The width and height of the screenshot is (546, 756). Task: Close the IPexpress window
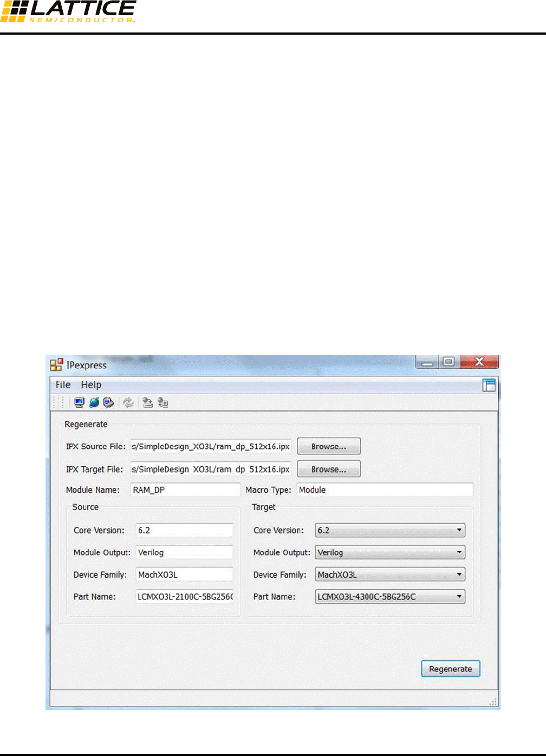tap(479, 362)
